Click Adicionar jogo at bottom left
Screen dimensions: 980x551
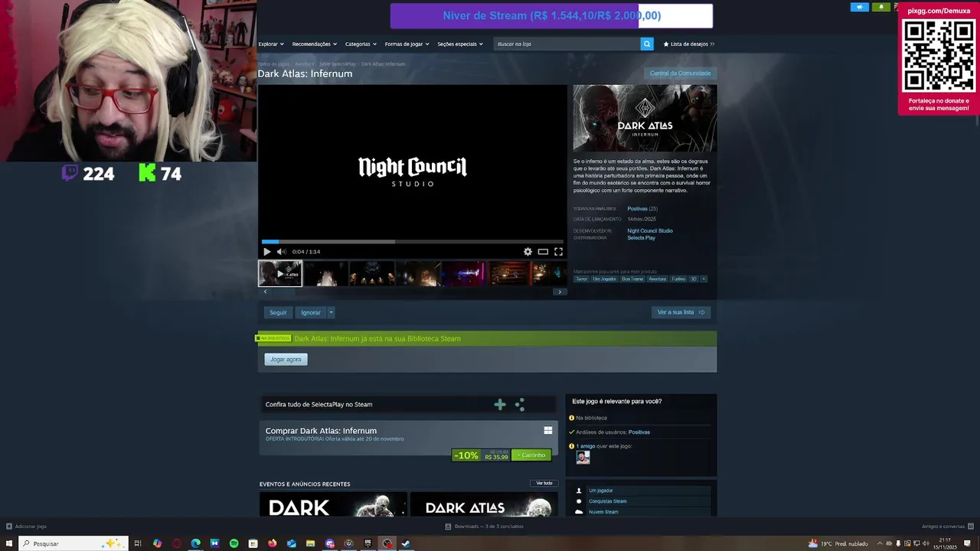click(x=27, y=527)
